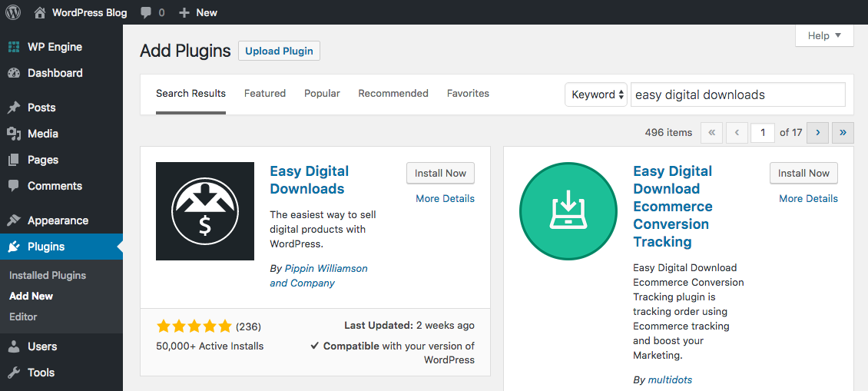This screenshot has height=391, width=868.
Task: Click the Tools wrench icon
Action: pos(14,373)
